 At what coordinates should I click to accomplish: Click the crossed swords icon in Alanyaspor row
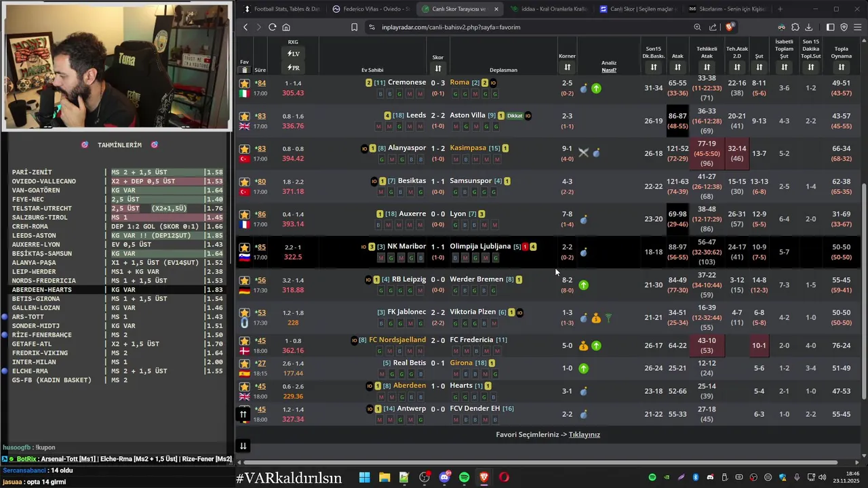coord(583,153)
